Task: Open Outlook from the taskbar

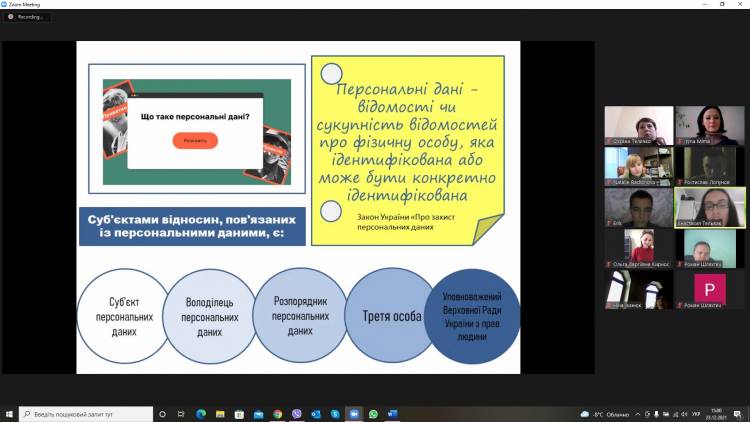Action: click(316, 414)
